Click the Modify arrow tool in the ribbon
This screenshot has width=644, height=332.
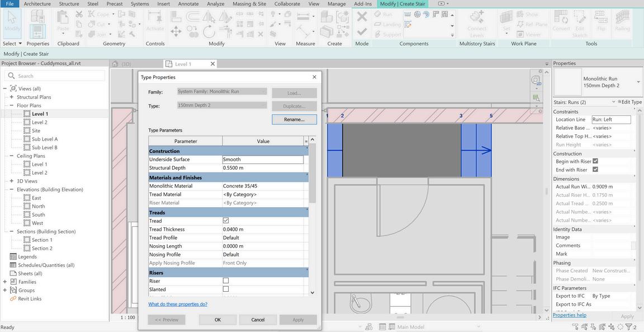click(12, 22)
